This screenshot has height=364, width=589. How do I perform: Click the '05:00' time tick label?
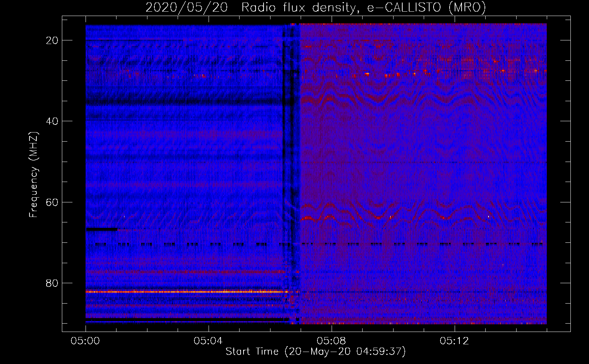(x=85, y=341)
